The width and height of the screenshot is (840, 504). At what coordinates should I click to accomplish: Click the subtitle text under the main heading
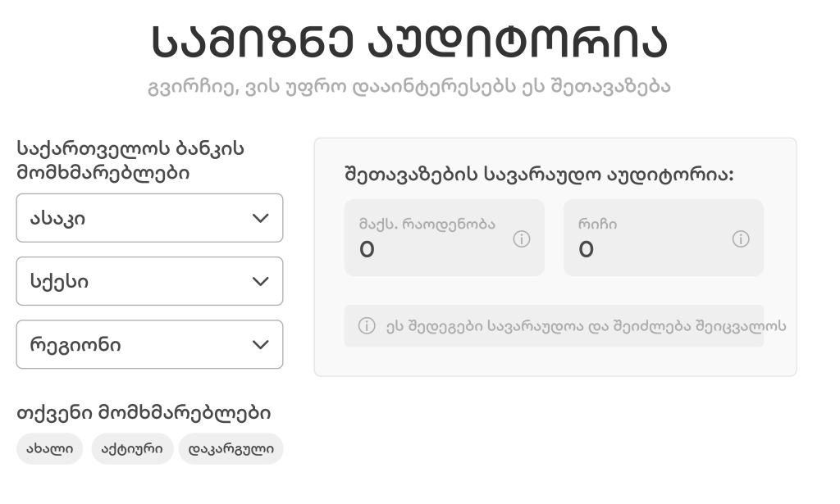pyautogui.click(x=409, y=86)
